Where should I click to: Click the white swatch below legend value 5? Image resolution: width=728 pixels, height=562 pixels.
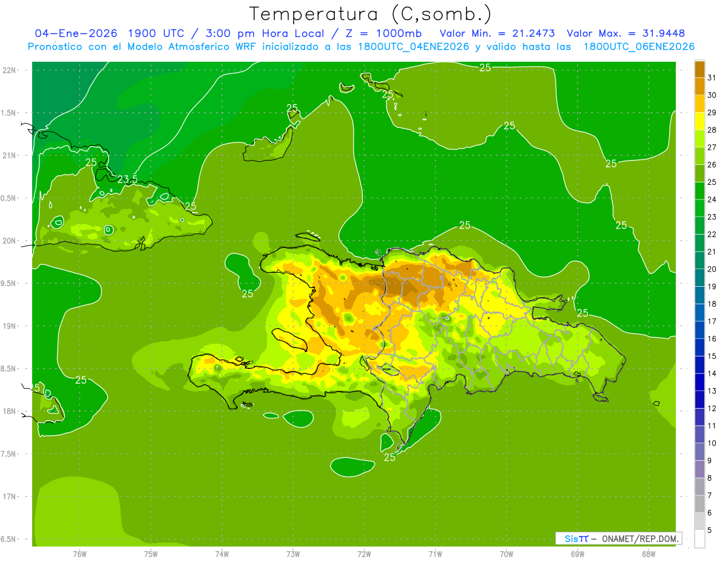click(x=699, y=539)
